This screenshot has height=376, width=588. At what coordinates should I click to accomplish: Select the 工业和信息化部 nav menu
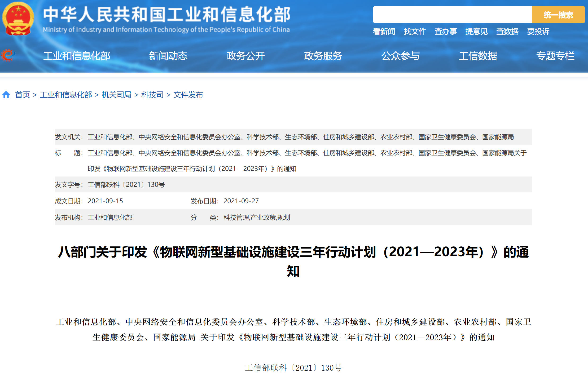(x=77, y=56)
